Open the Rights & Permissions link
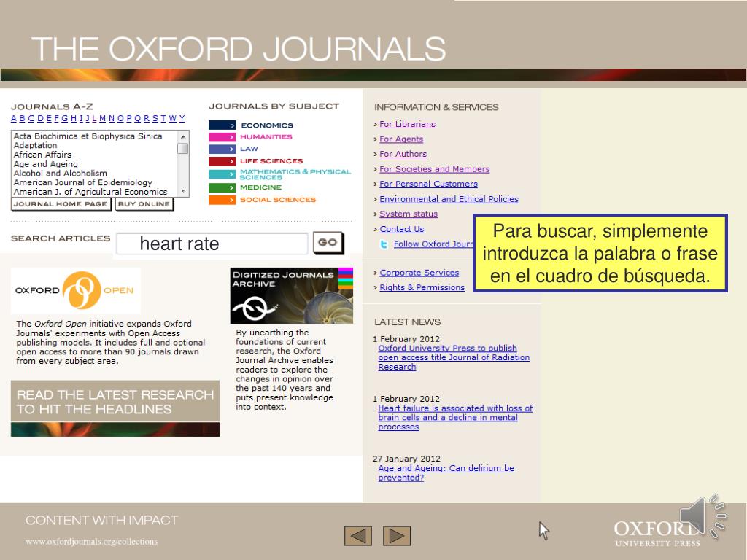This screenshot has width=747, height=560. [422, 287]
